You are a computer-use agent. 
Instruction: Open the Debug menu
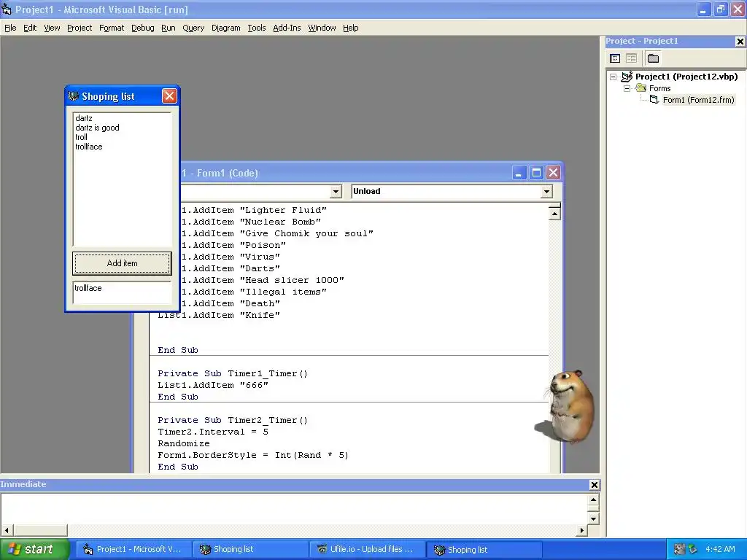pyautogui.click(x=143, y=28)
